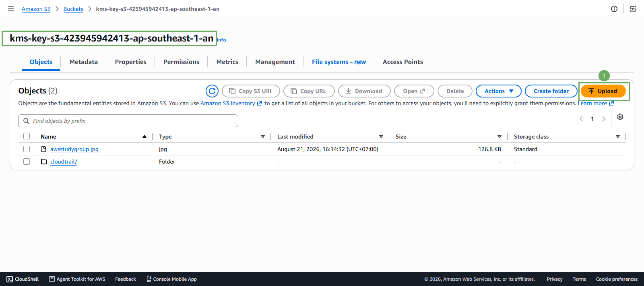Open the Metrics tab
Viewport: 644px width, 286px height.
227,62
